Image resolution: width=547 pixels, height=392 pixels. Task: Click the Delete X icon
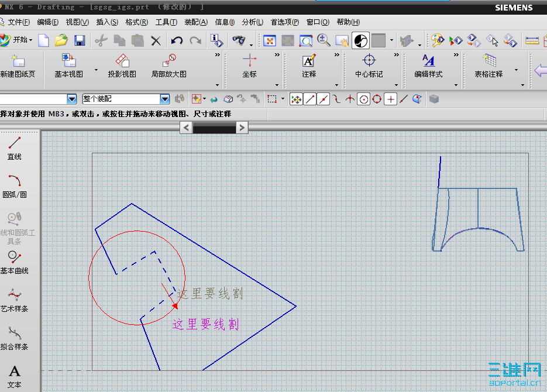pyautogui.click(x=156, y=41)
